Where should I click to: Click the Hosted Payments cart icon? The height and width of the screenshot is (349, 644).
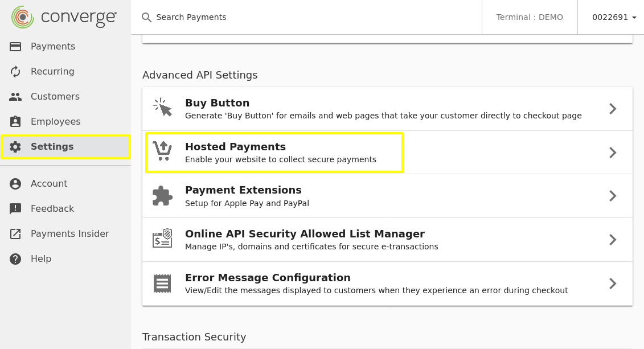point(162,151)
